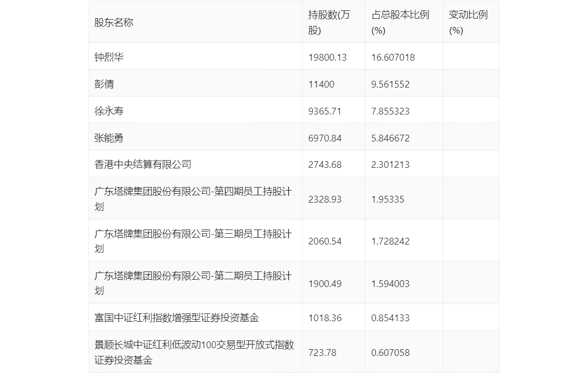Viewport: 588px width, 373px height.
Task: Select 富国中证红利指数增强型证券投资基金 shareholder name
Action: [177, 318]
